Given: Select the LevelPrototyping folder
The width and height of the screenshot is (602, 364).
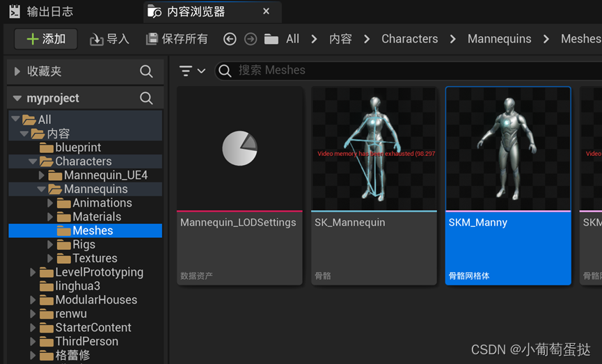Looking at the screenshot, I should (x=91, y=272).
